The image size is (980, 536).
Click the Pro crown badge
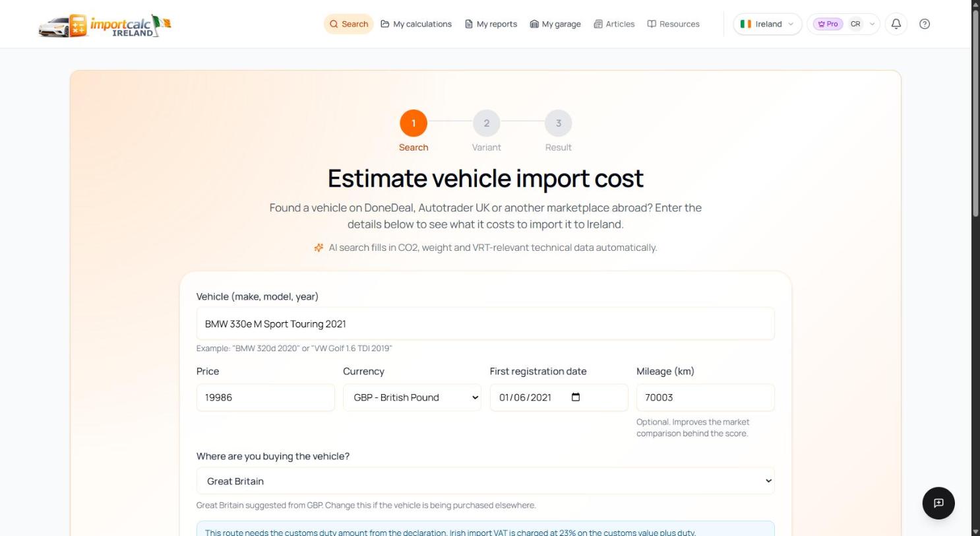(828, 24)
